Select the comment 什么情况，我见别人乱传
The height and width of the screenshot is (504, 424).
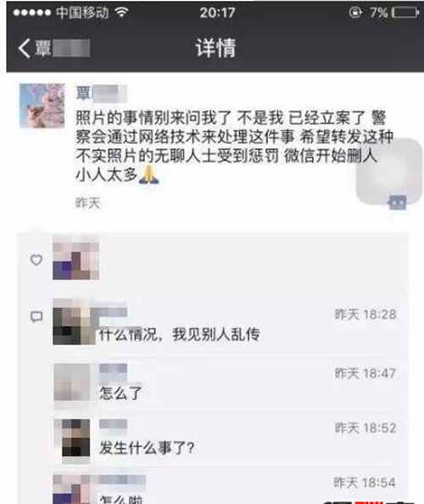pyautogui.click(x=179, y=335)
